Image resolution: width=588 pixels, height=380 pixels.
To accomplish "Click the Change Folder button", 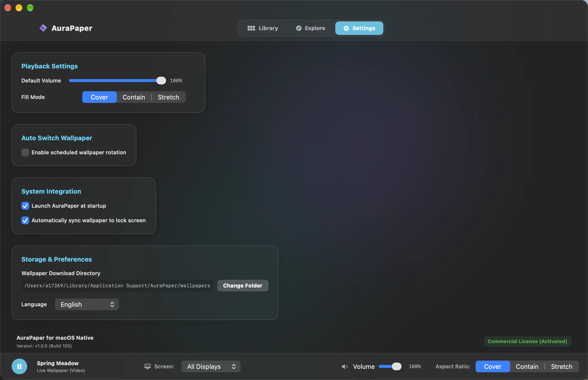I will [x=243, y=286].
